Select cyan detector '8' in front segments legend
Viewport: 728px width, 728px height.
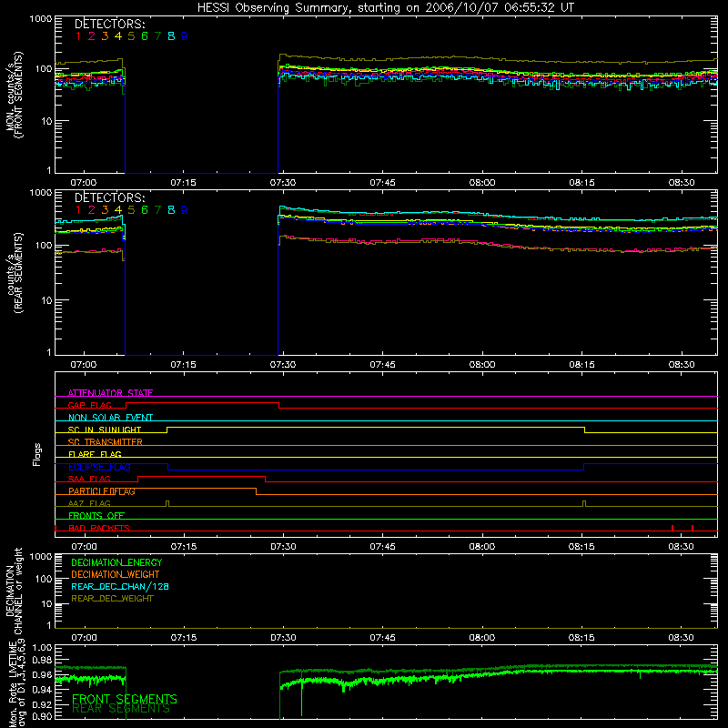[x=171, y=36]
